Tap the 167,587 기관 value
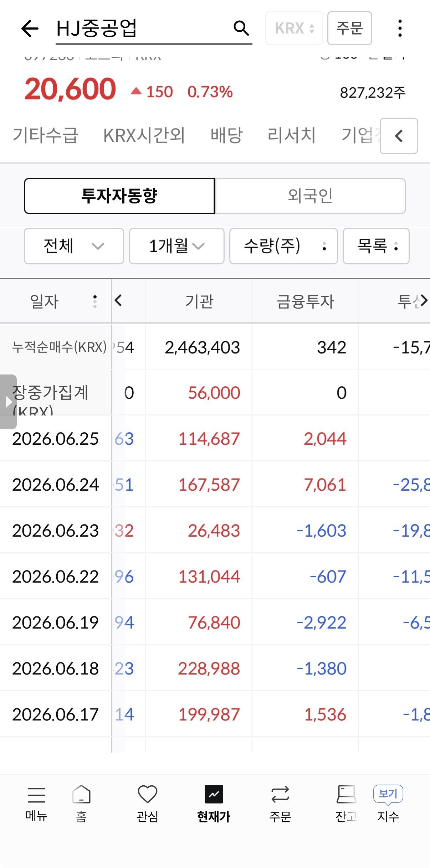430x868 pixels. coord(209,485)
